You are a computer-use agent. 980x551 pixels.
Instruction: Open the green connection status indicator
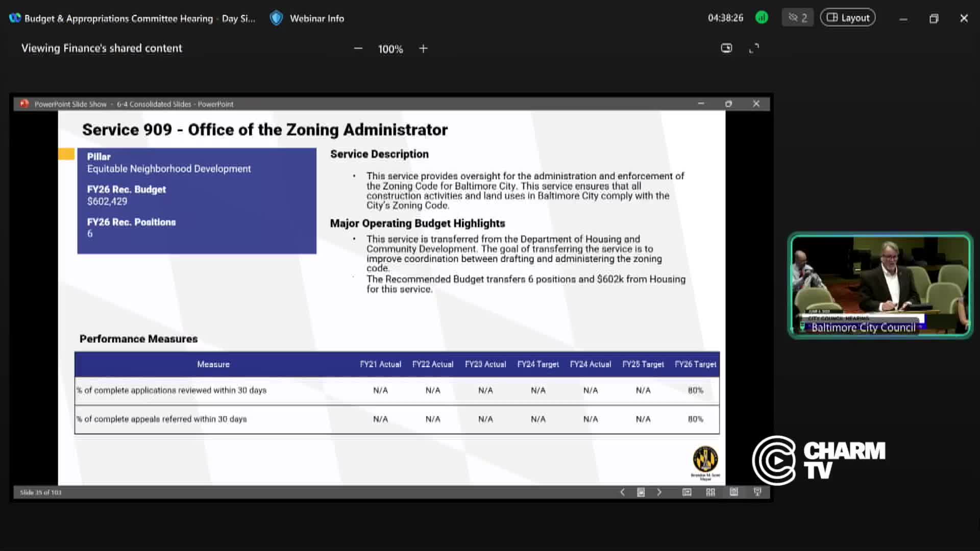pyautogui.click(x=762, y=18)
